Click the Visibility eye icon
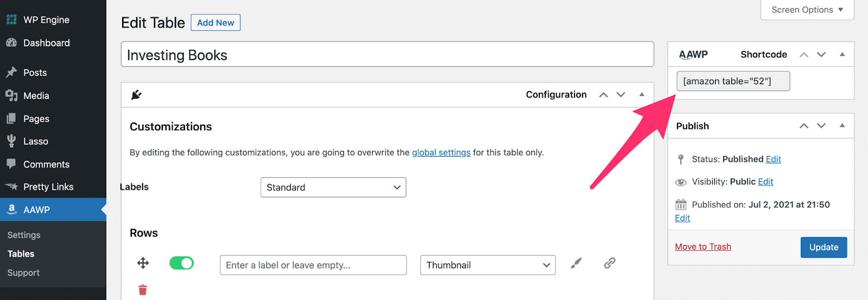Screen dimensions: 868x300 click(x=681, y=182)
